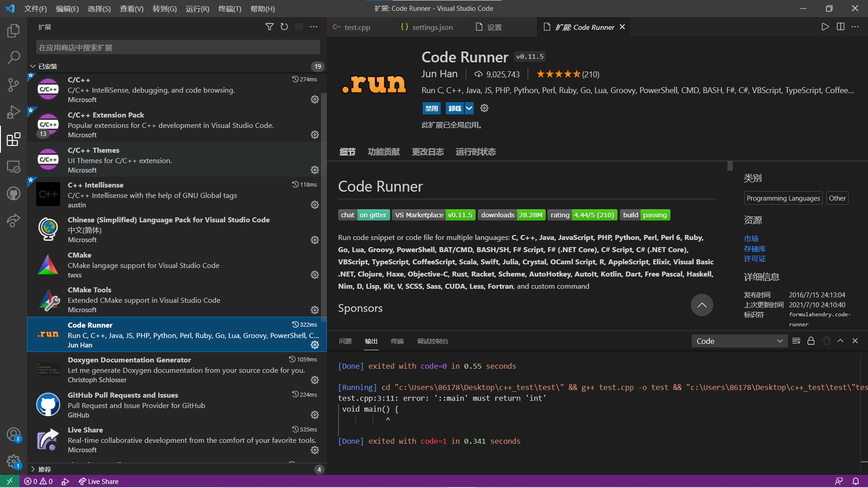The width and height of the screenshot is (868, 488).
Task: Open the notifications bell in status bar
Action: tap(856, 482)
